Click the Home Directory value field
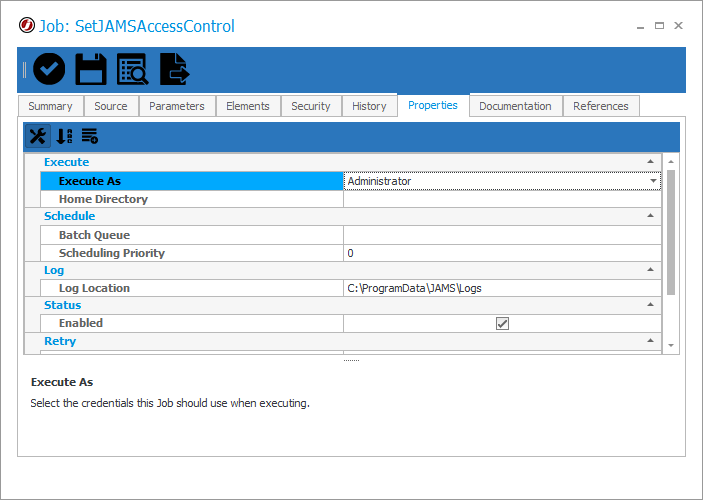This screenshot has height=500, width=703. 502,199
